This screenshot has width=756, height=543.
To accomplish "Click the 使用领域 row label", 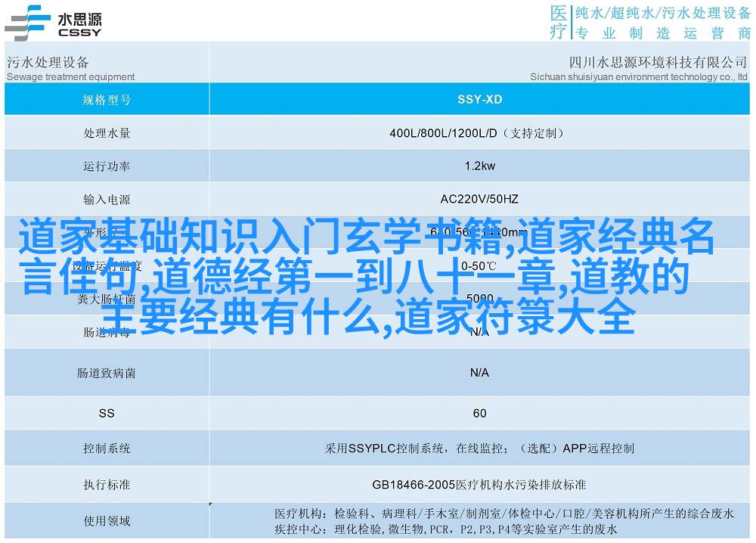I will 107,520.
